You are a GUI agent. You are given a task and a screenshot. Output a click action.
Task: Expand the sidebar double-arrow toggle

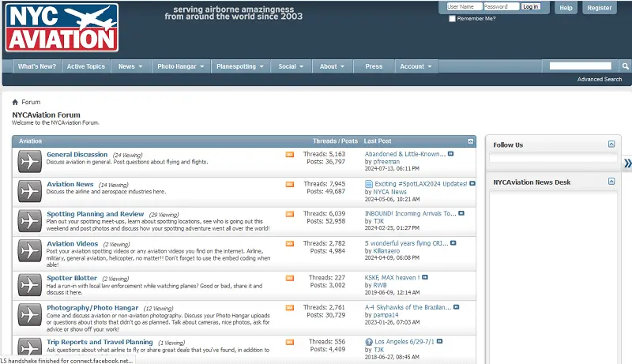[x=628, y=163]
